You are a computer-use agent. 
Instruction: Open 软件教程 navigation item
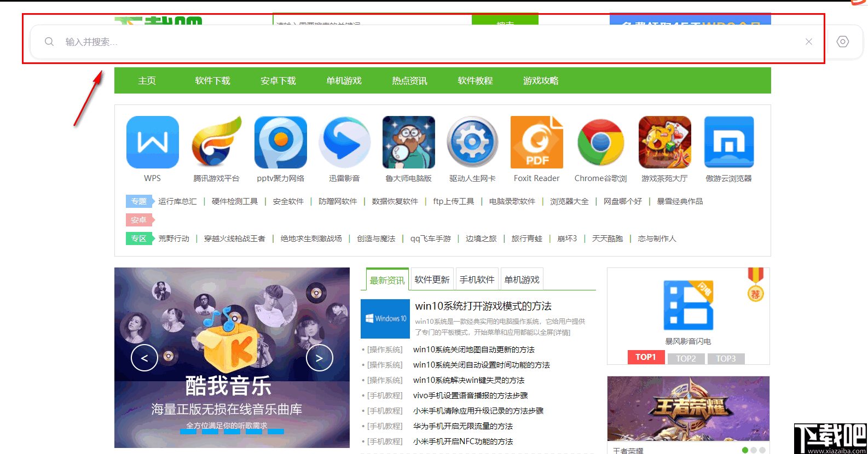pyautogui.click(x=476, y=80)
